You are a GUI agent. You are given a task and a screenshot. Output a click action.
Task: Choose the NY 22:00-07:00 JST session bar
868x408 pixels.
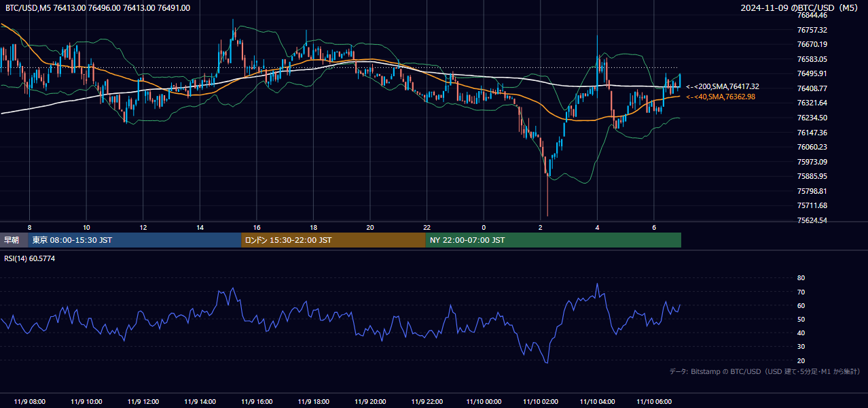(554, 240)
